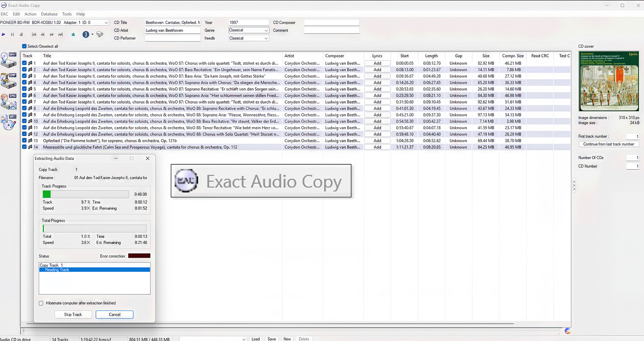Screen dimensions: 644x341
Task: Toggle the Select/Deselect all checkbox
Action: tap(24, 46)
